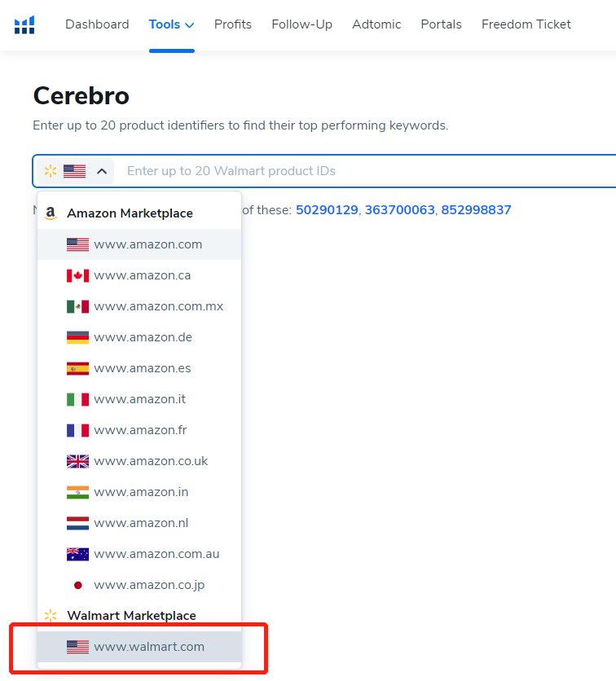Select www.amazon.com.mx marketplace
Image resolution: width=616 pixels, height=681 pixels.
tap(139, 306)
